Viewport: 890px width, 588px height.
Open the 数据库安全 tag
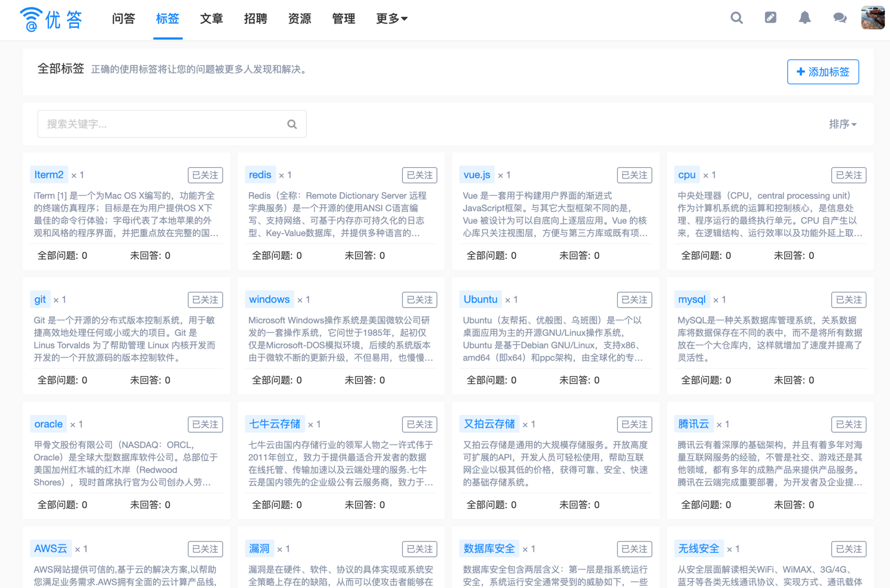[x=489, y=549]
